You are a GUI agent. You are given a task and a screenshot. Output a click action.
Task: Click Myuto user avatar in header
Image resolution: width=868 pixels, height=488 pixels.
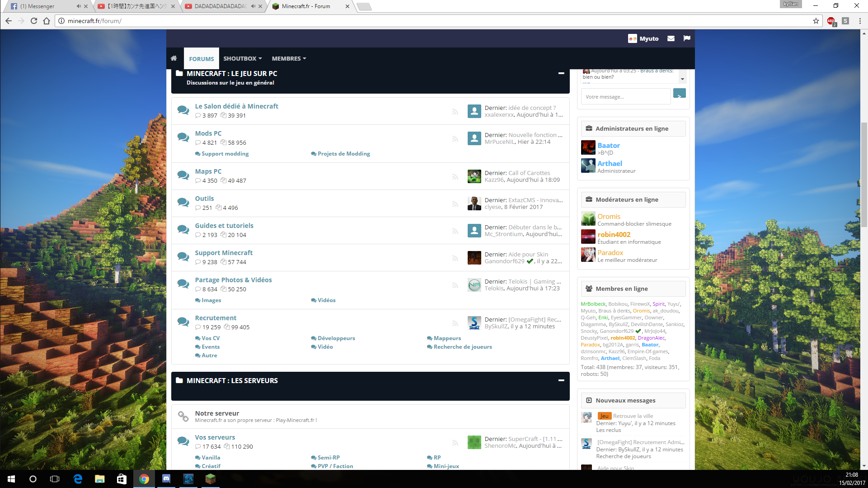(633, 38)
